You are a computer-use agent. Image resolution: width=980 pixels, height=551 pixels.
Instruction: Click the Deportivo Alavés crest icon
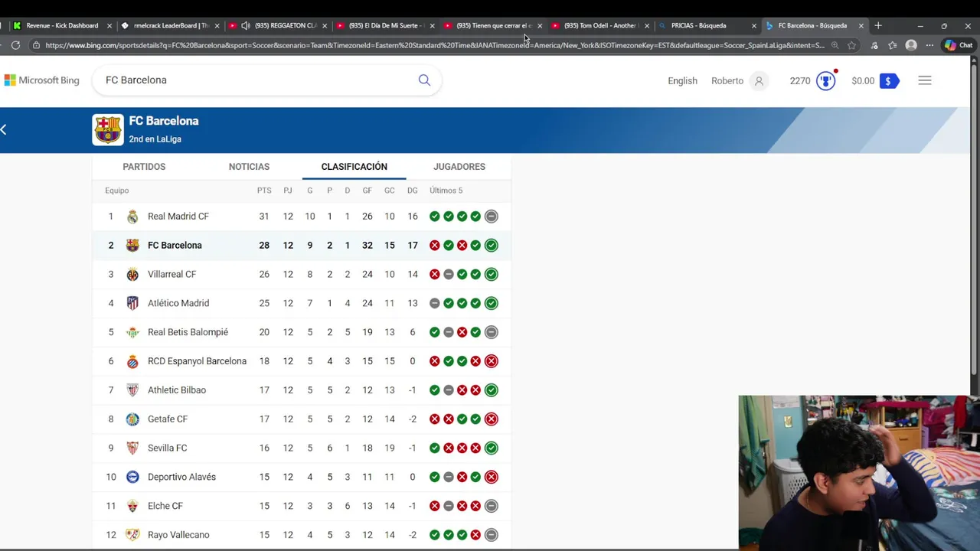132,477
